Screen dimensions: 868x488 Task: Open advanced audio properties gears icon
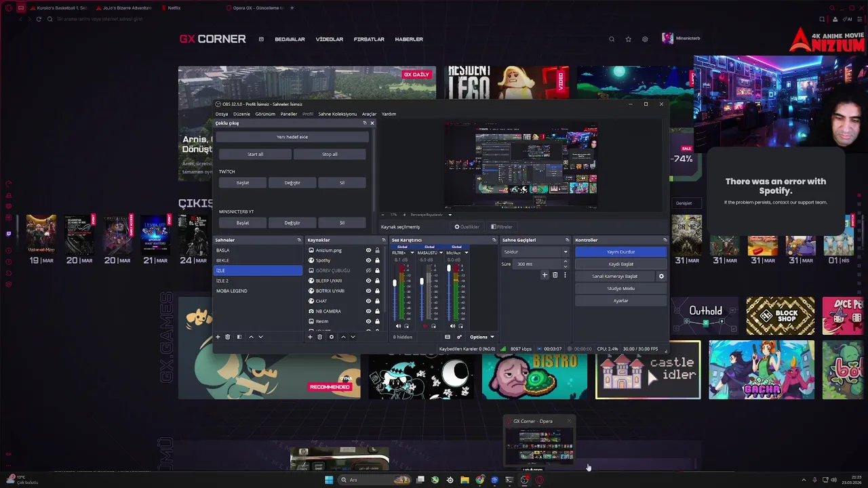[459, 337]
